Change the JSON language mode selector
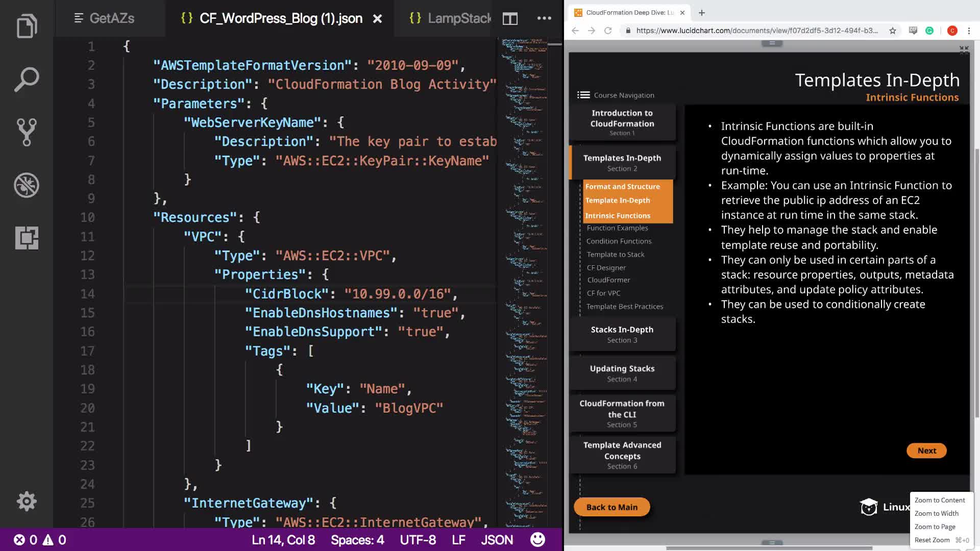 click(497, 540)
